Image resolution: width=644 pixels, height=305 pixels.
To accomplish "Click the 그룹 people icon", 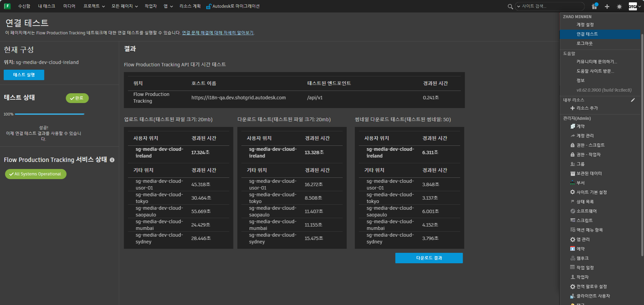I will (x=573, y=164).
